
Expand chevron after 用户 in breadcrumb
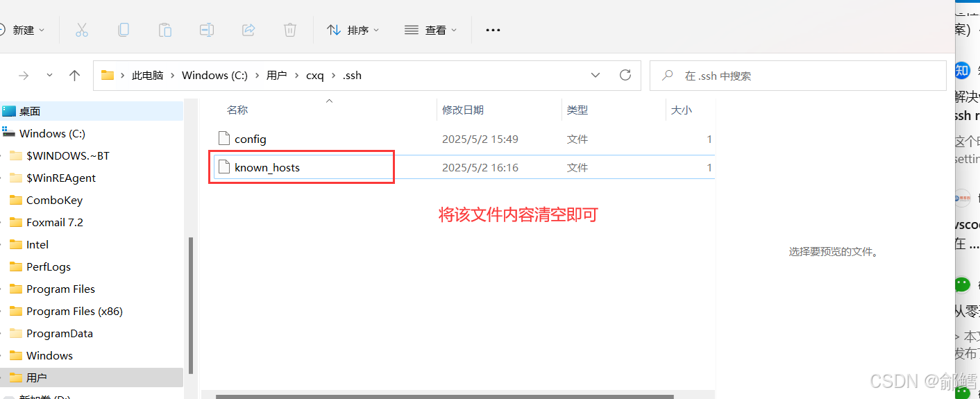[x=296, y=76]
